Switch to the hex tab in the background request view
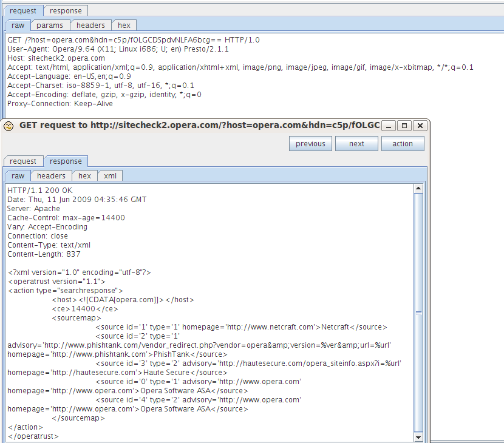The image size is (504, 443). pos(124,25)
